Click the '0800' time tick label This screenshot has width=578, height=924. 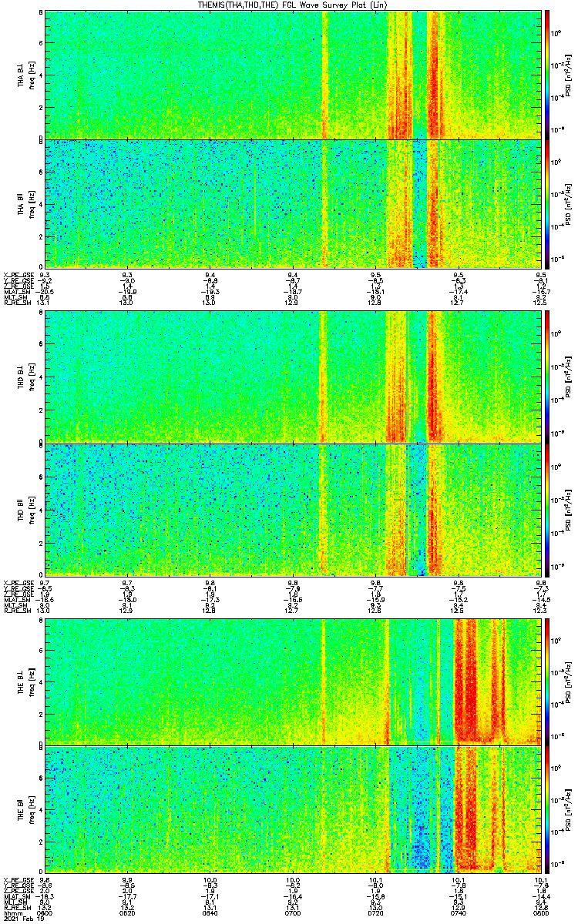pyautogui.click(x=541, y=912)
